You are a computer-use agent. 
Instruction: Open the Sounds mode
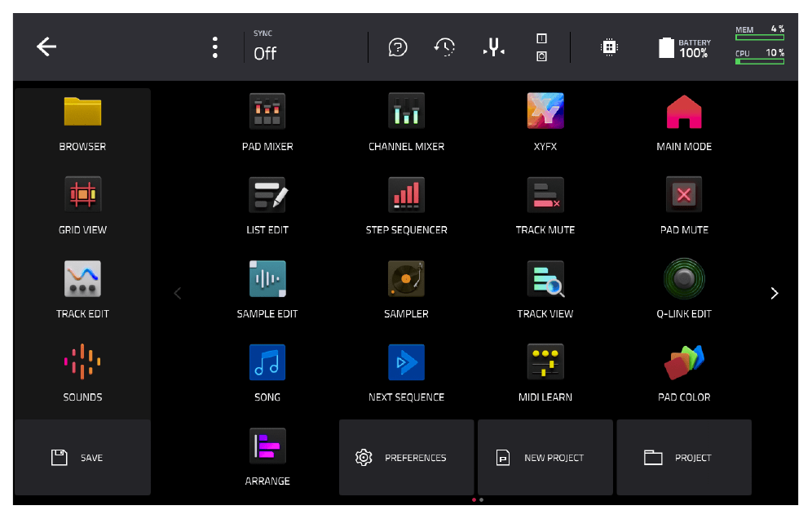coord(82,373)
